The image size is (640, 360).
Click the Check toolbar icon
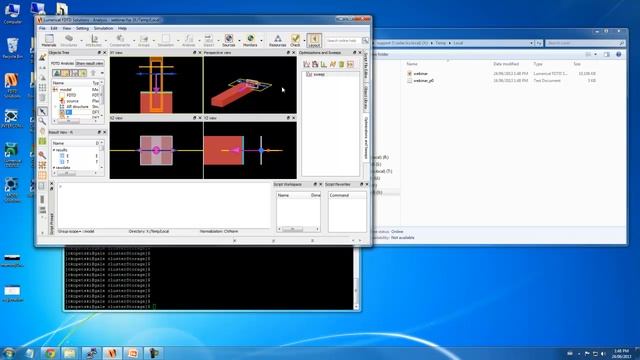295,40
